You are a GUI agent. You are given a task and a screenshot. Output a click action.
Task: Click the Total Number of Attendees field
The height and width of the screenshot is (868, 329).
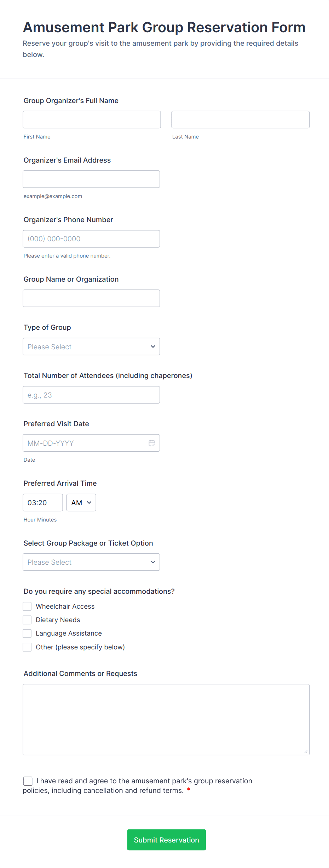tap(91, 395)
